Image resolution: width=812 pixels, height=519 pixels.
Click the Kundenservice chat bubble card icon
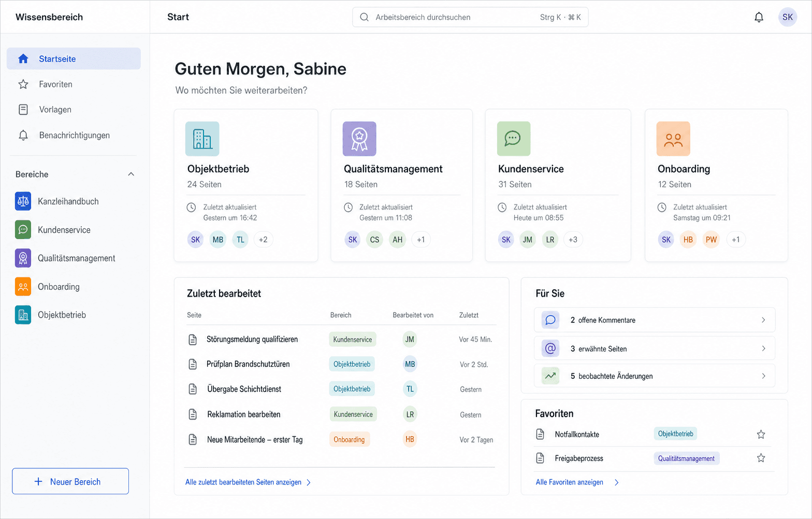pyautogui.click(x=514, y=139)
